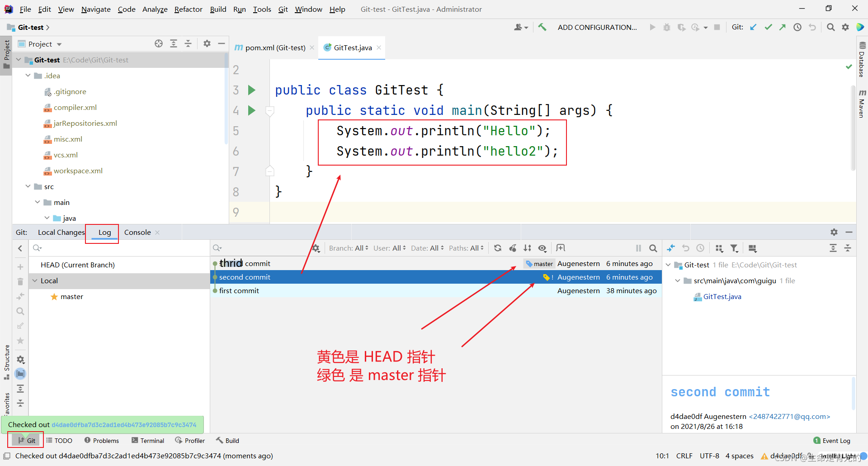Open Project panel options gear
The image size is (868, 466).
207,43
